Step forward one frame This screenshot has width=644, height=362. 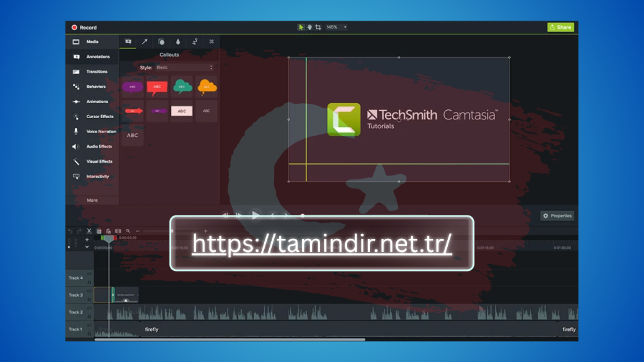click(238, 215)
